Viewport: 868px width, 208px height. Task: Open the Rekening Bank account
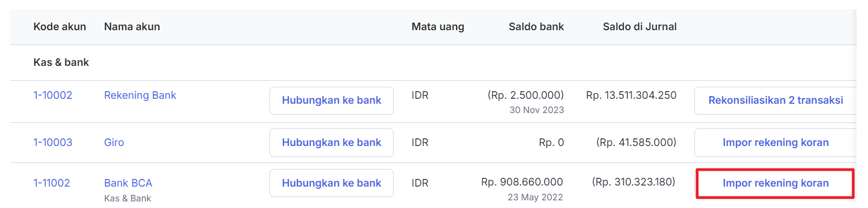click(x=140, y=95)
